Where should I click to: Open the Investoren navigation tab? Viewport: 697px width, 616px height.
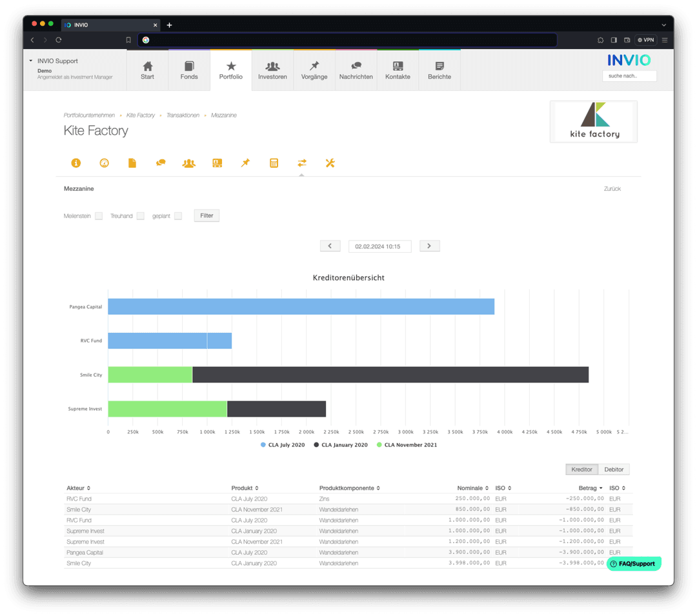272,70
